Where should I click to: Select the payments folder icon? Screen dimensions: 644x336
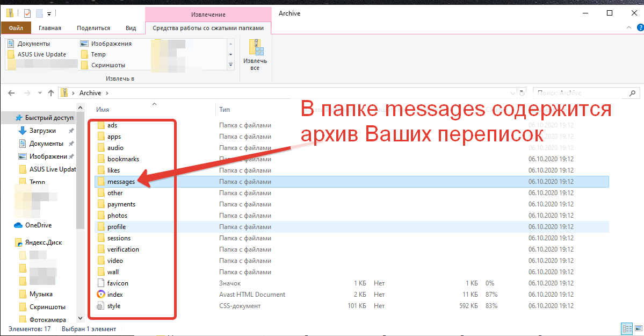coord(101,204)
